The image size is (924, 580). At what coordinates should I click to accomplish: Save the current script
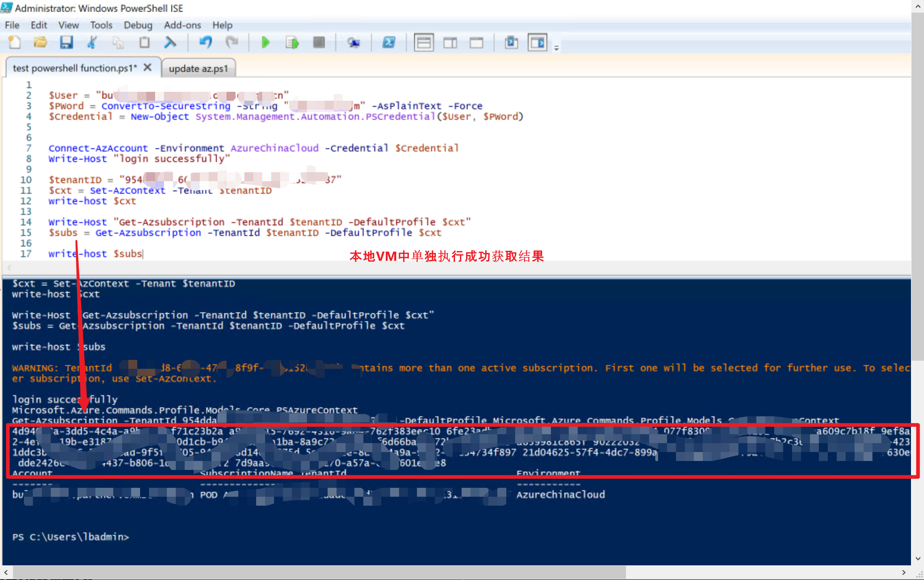pos(66,42)
